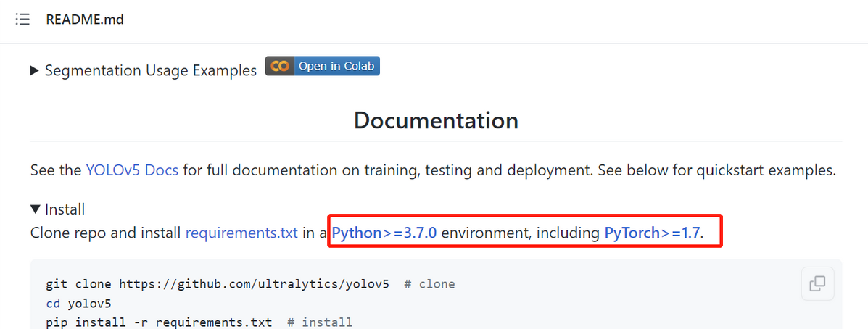
Task: Click the pip install -r requirements.txt line
Action: click(199, 322)
